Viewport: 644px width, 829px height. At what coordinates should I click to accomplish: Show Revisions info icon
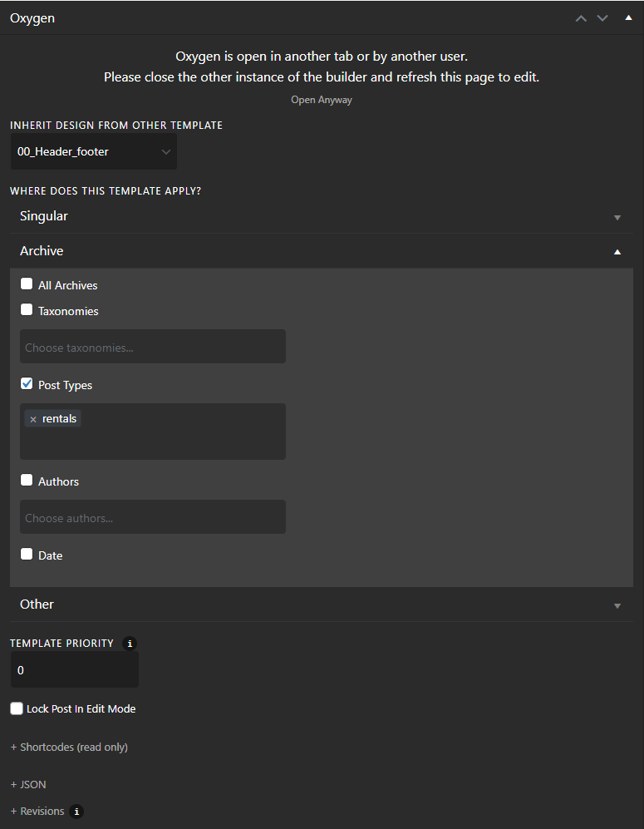(x=76, y=811)
